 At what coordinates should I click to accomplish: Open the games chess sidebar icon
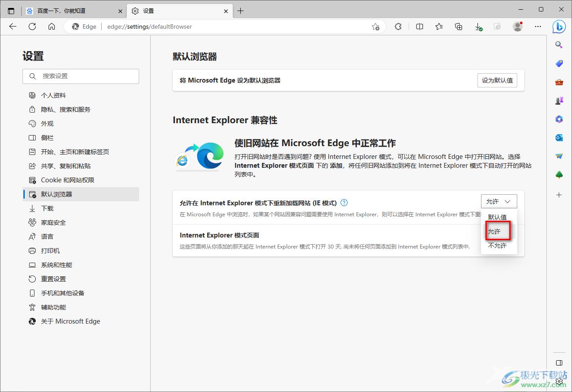click(559, 101)
